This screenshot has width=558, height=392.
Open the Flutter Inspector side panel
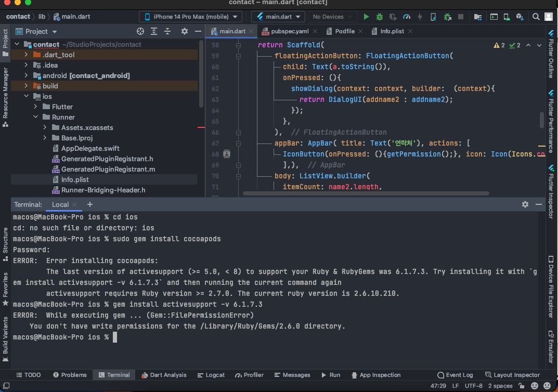[x=551, y=192]
